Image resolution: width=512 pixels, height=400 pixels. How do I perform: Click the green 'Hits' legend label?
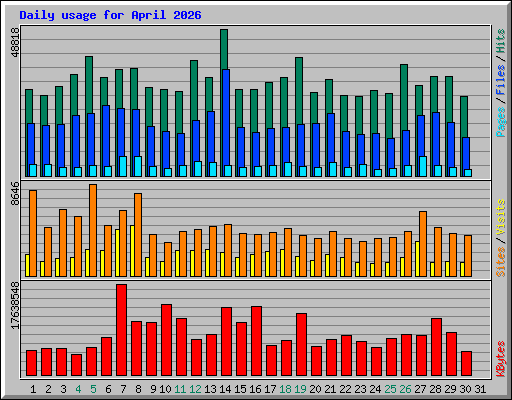point(501,41)
